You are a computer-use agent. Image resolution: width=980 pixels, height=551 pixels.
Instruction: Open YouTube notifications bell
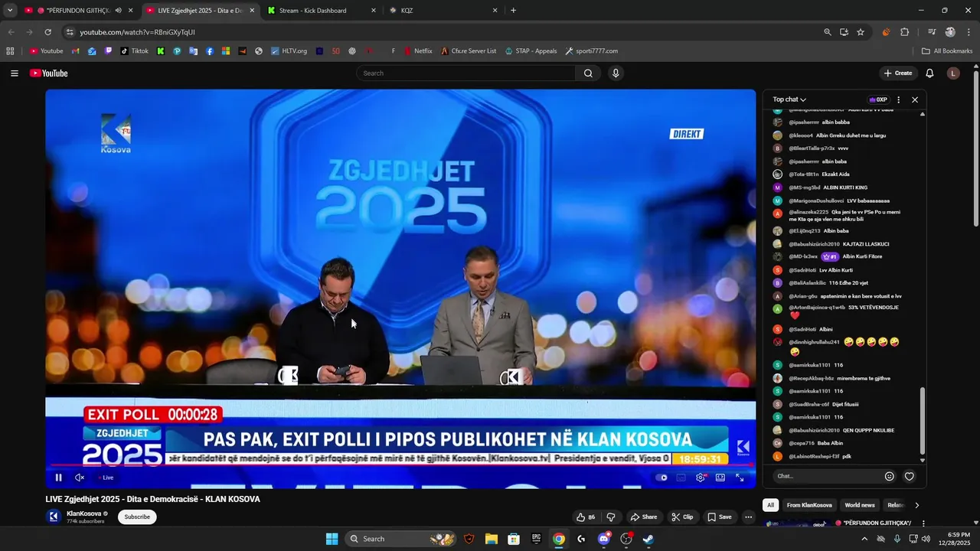[929, 73]
